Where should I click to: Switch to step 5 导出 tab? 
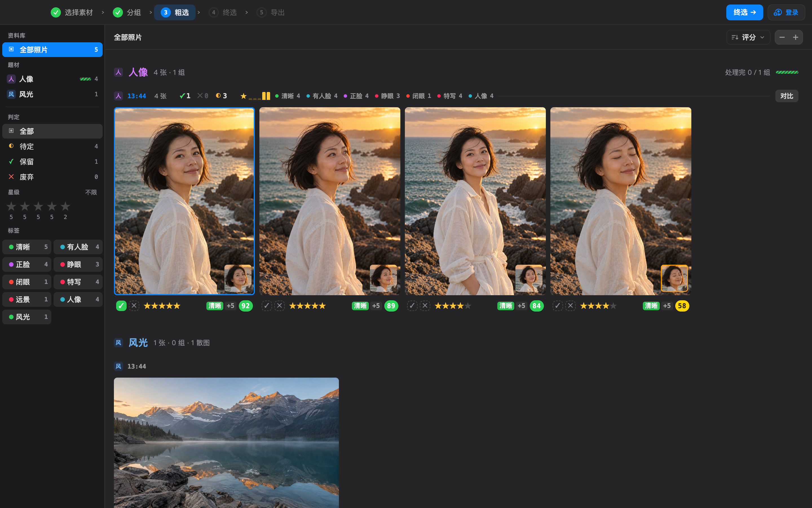[x=271, y=12]
